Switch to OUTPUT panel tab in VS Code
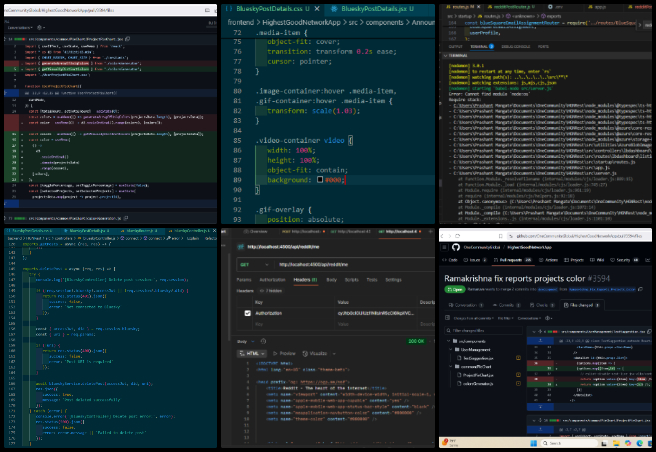This screenshot has height=452, width=656. (455, 46)
